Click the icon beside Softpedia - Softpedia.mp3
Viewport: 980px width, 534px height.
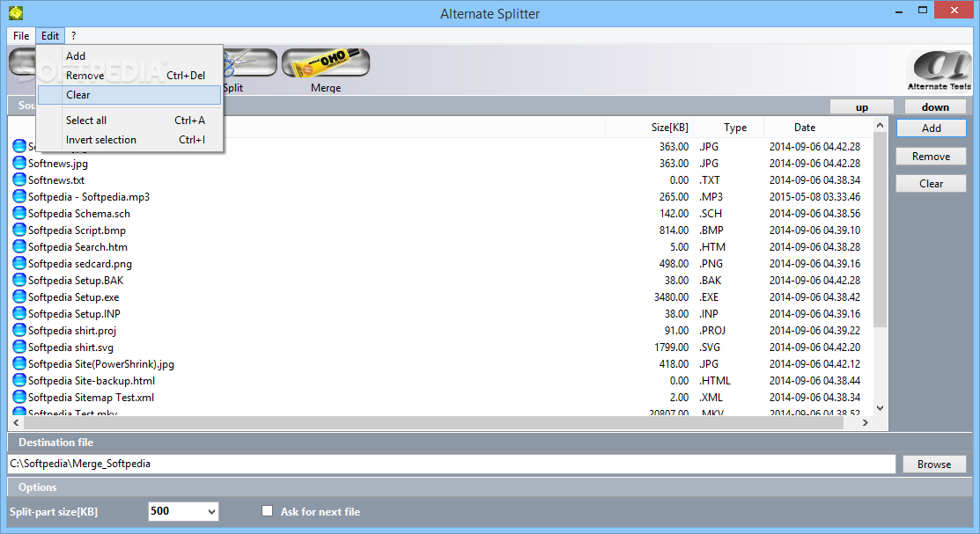point(19,197)
